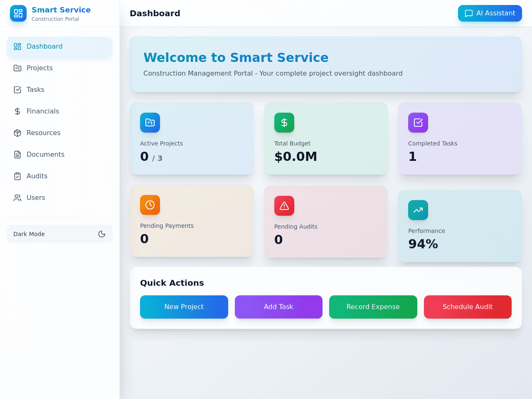Click the teal Performance trend icon
Image resolution: width=532 pixels, height=399 pixels.
tap(418, 210)
